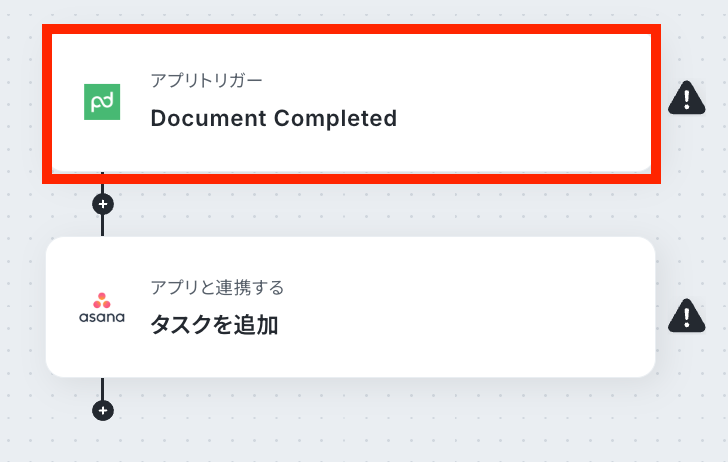Click warning icon beside Document Completed step
The height and width of the screenshot is (462, 728).
[687, 98]
